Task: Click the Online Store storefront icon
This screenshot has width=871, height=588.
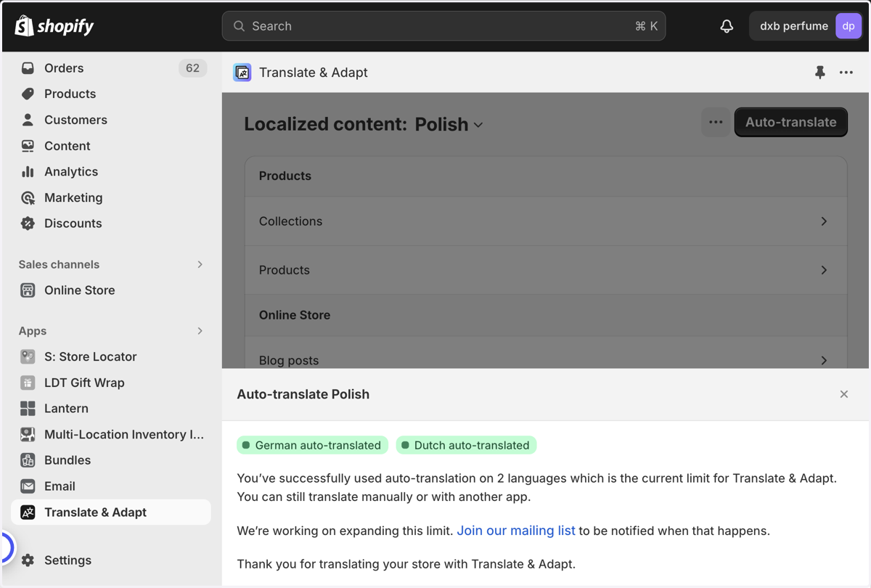Action: click(28, 290)
